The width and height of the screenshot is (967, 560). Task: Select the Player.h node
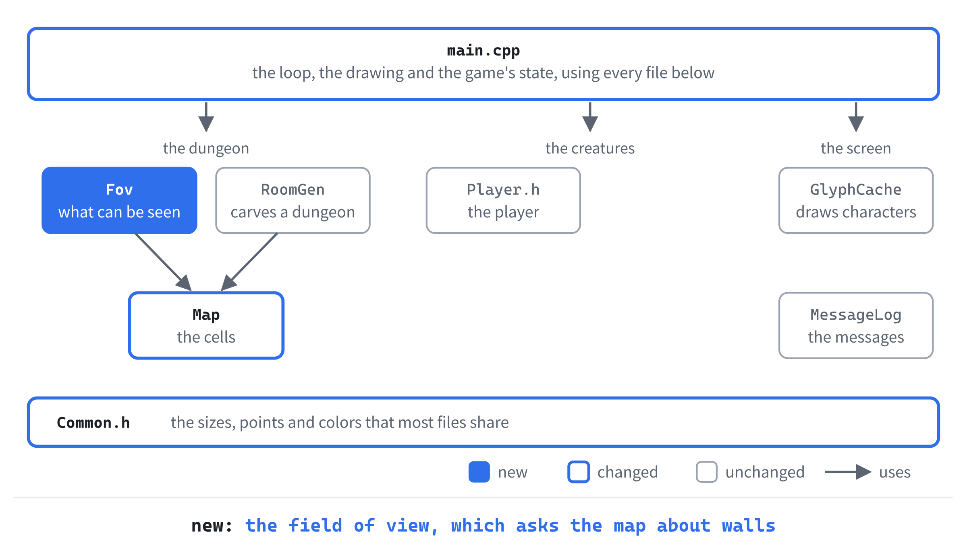[x=503, y=200]
